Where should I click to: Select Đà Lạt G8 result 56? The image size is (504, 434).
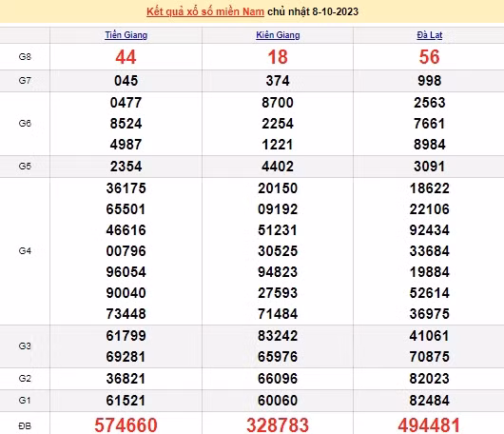coord(429,57)
